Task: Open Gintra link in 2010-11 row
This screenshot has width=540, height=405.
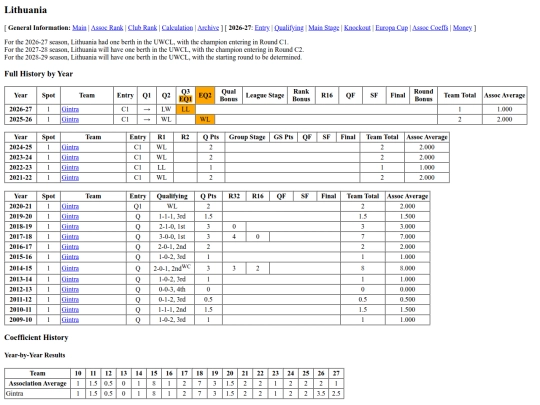Action: 70,310
